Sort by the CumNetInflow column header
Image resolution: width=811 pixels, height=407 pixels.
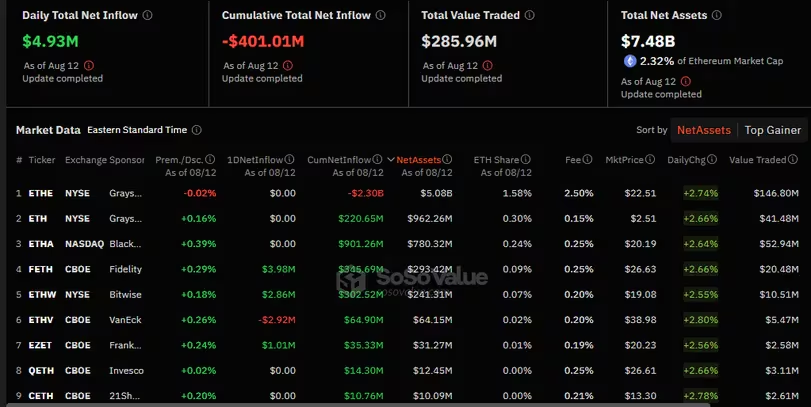(x=340, y=160)
